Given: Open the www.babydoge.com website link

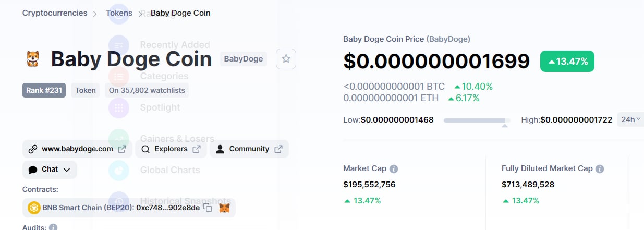Looking at the screenshot, I should 77,149.
